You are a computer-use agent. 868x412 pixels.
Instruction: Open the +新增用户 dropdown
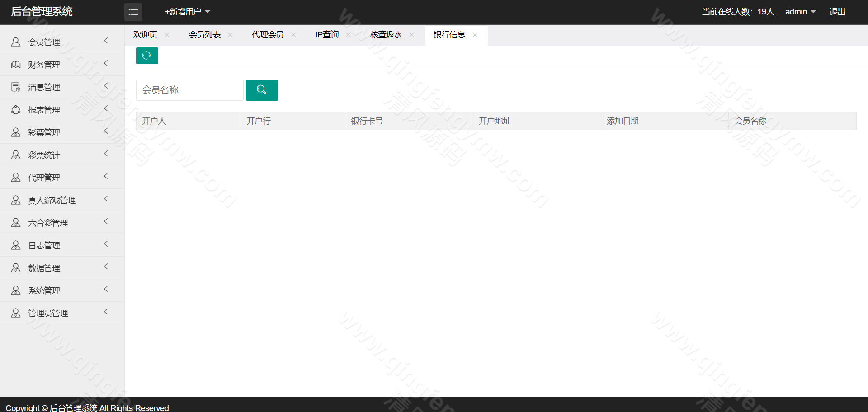click(x=187, y=12)
